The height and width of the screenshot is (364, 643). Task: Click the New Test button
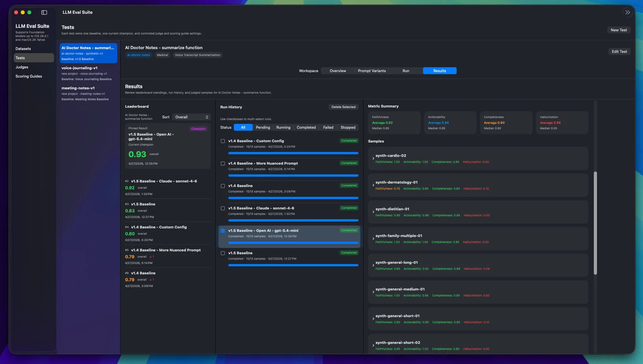click(x=619, y=30)
